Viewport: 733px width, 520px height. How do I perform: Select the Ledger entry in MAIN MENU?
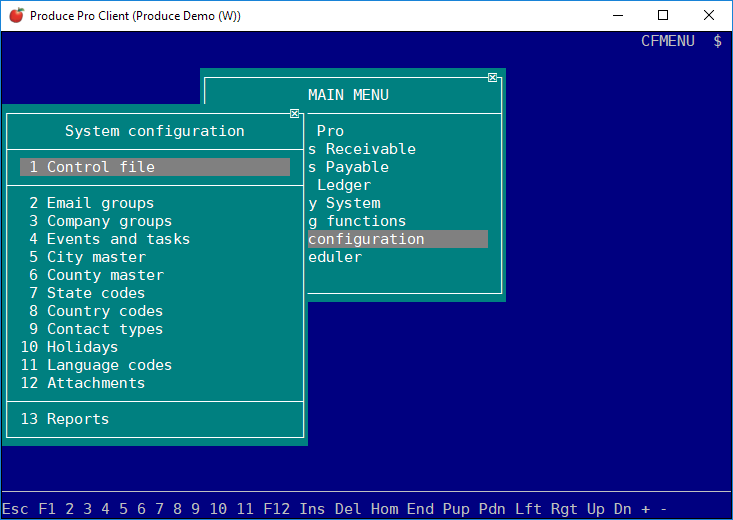[x=344, y=185]
